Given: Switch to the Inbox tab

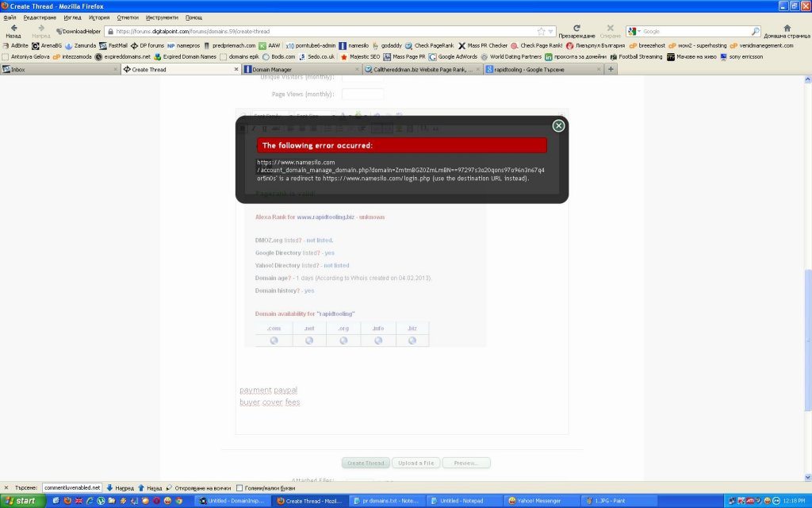Looking at the screenshot, I should click(x=60, y=69).
